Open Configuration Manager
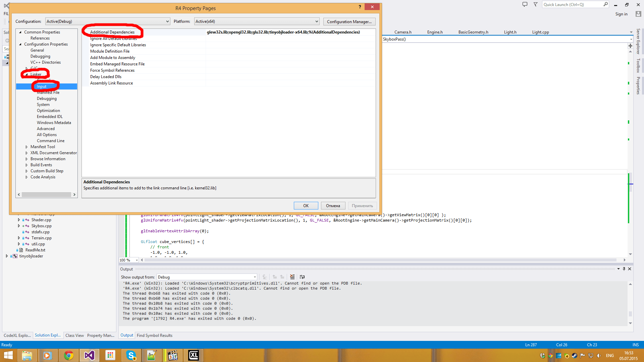Screen dimensions: 644x362 coord(349,21)
